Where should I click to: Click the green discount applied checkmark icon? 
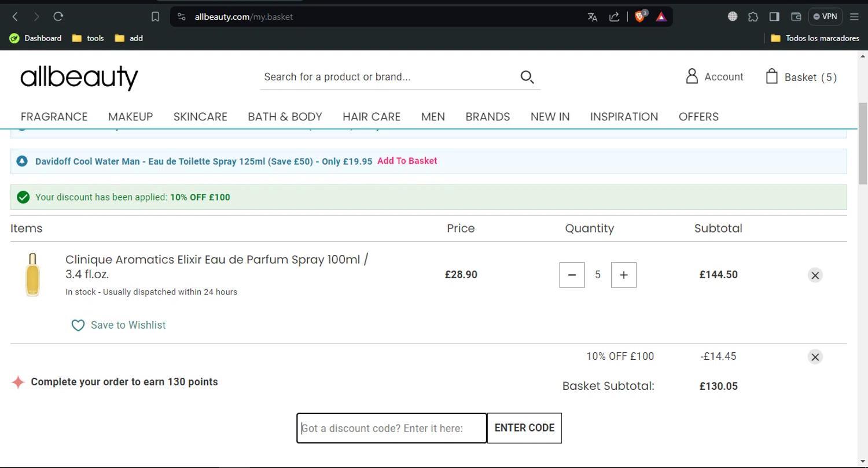tap(23, 197)
